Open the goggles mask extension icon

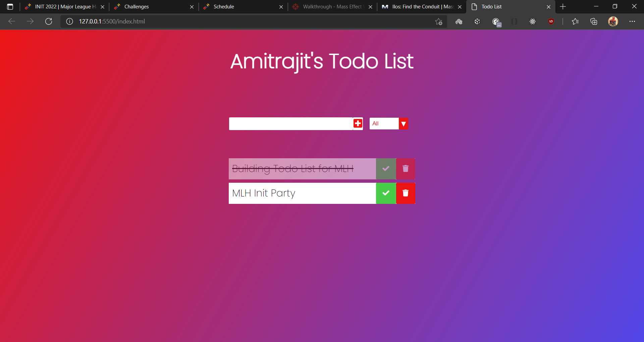(x=459, y=21)
